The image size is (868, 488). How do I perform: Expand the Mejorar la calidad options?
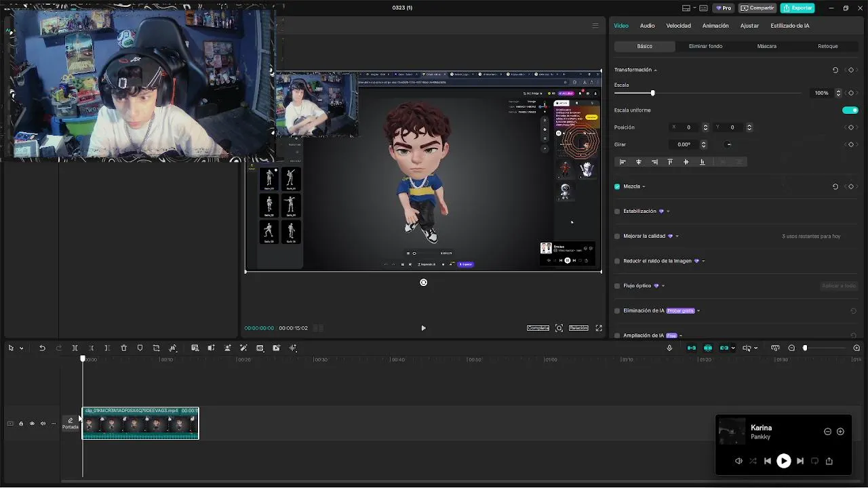677,237
